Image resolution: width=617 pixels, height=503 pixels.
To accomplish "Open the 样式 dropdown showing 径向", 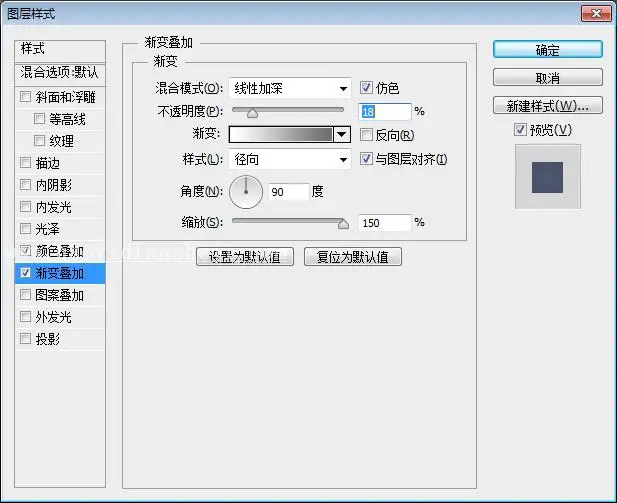I will pyautogui.click(x=290, y=159).
